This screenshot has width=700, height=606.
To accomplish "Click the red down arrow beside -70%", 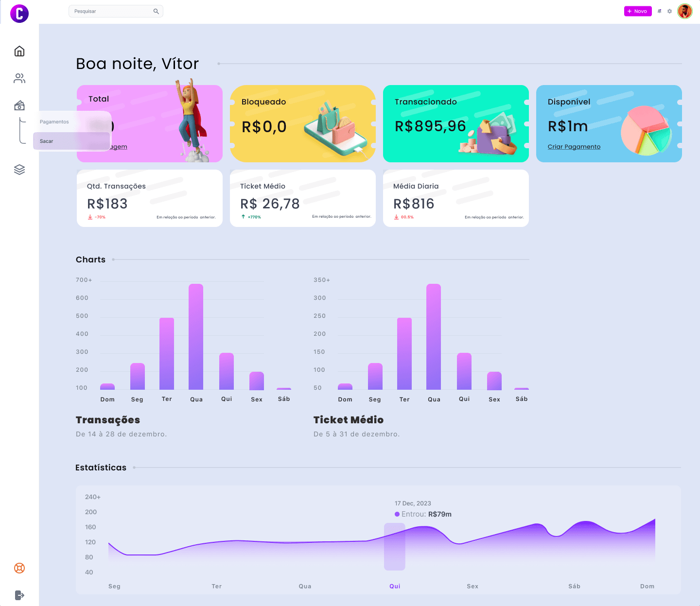I will click(x=90, y=217).
